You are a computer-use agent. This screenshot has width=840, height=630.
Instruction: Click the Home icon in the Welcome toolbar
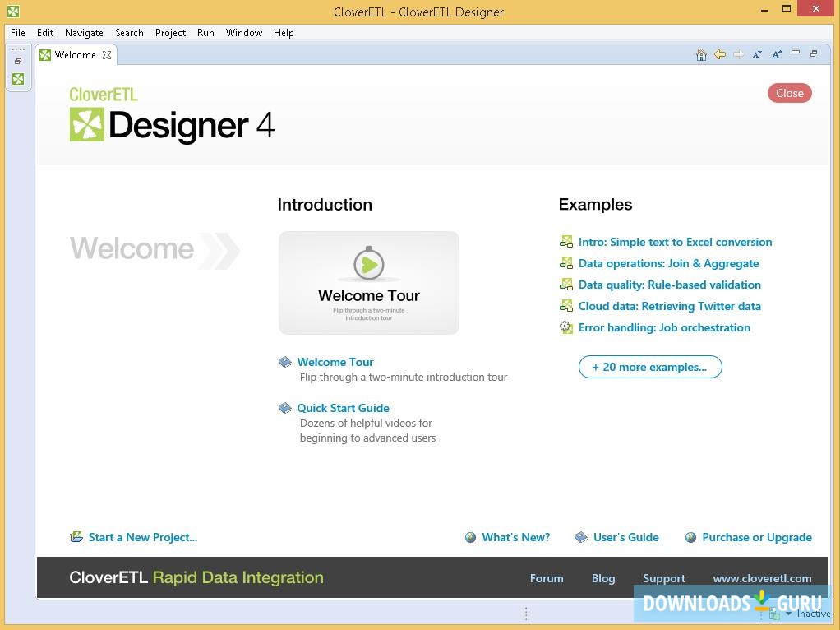point(701,54)
